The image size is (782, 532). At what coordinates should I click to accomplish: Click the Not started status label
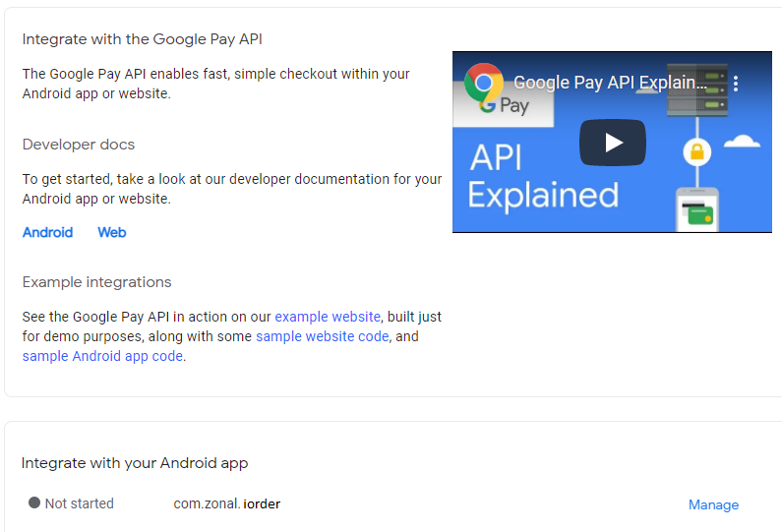(x=80, y=503)
